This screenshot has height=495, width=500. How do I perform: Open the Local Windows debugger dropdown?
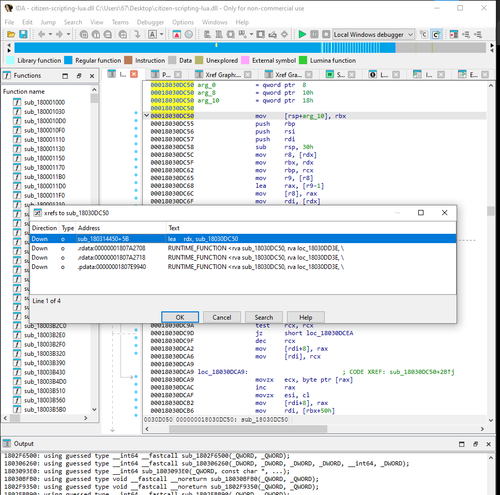point(411,34)
